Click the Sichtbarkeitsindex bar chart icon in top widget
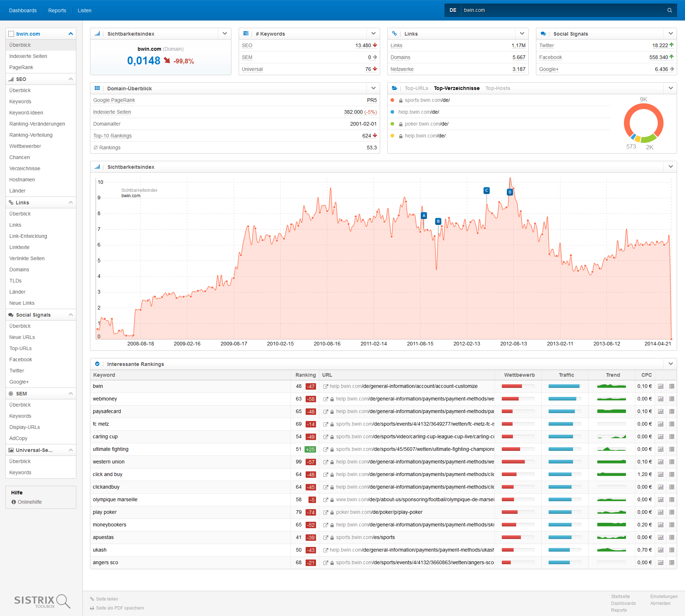Screen dimensions: 685x616 click(97, 34)
